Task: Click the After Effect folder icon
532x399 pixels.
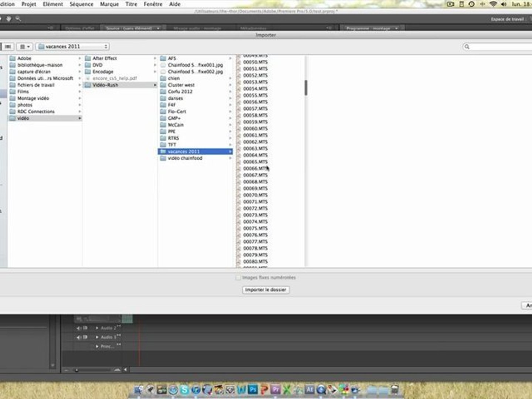Action: pos(88,58)
